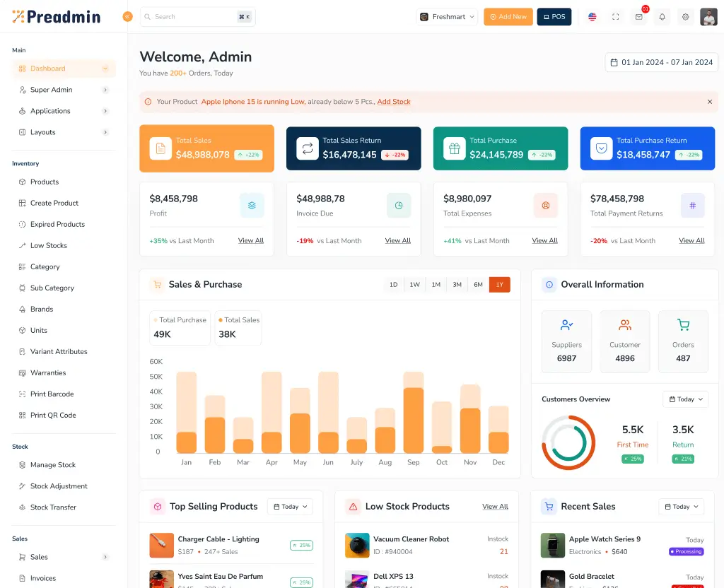This screenshot has height=588, width=724.
Task: Click the US flag language icon
Action: coord(592,16)
